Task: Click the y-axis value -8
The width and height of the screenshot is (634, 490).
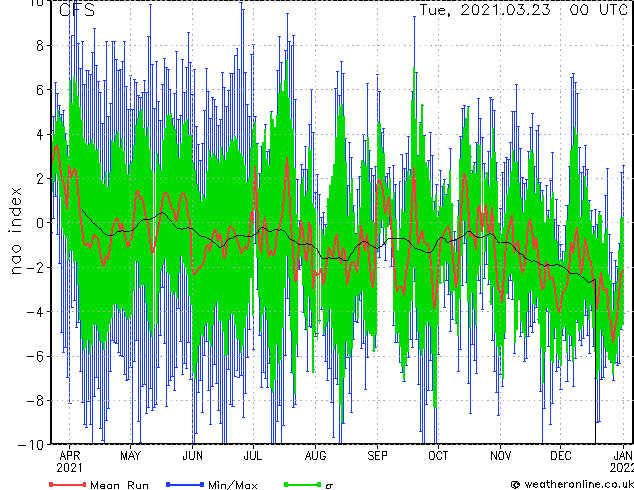Action: click(35, 401)
